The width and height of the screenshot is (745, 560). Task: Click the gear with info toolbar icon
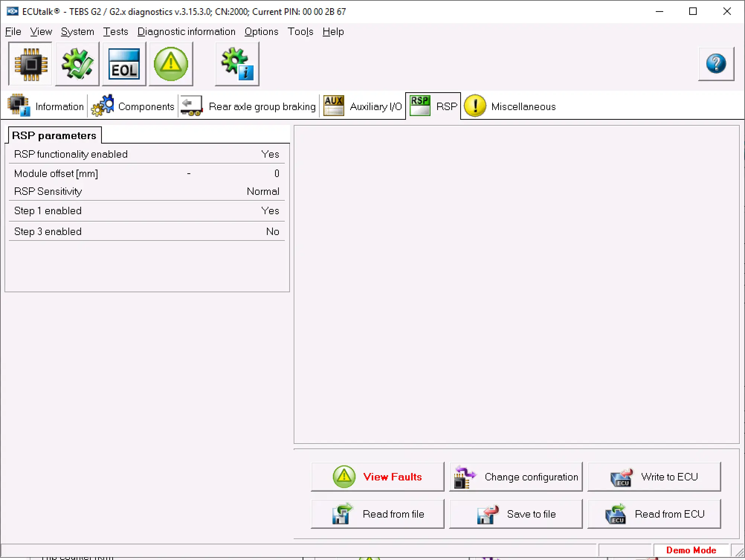tap(237, 64)
